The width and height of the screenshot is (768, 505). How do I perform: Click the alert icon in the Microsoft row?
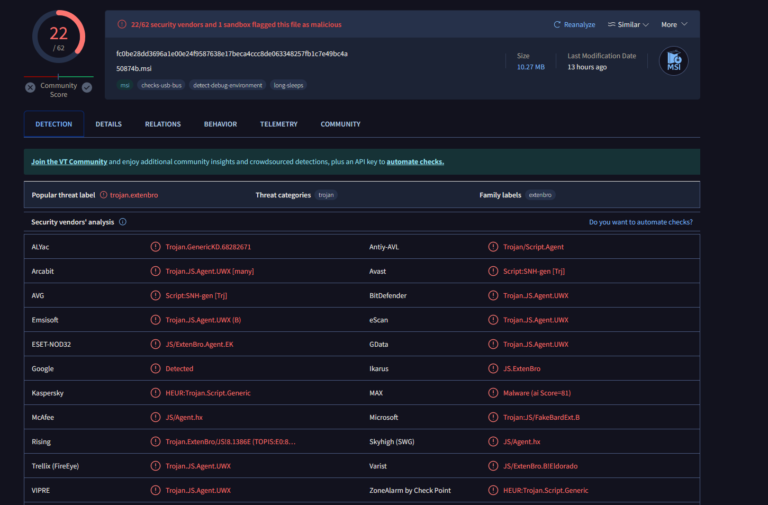493,417
